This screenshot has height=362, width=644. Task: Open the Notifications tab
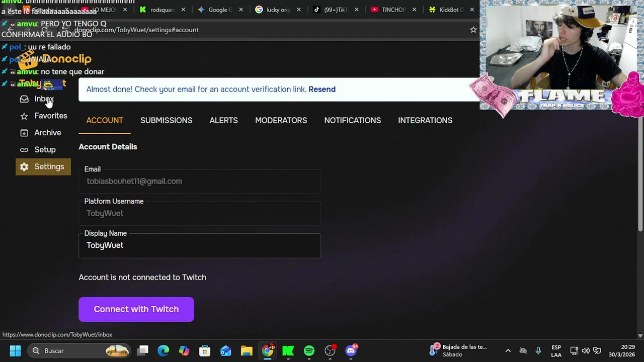[352, 121]
